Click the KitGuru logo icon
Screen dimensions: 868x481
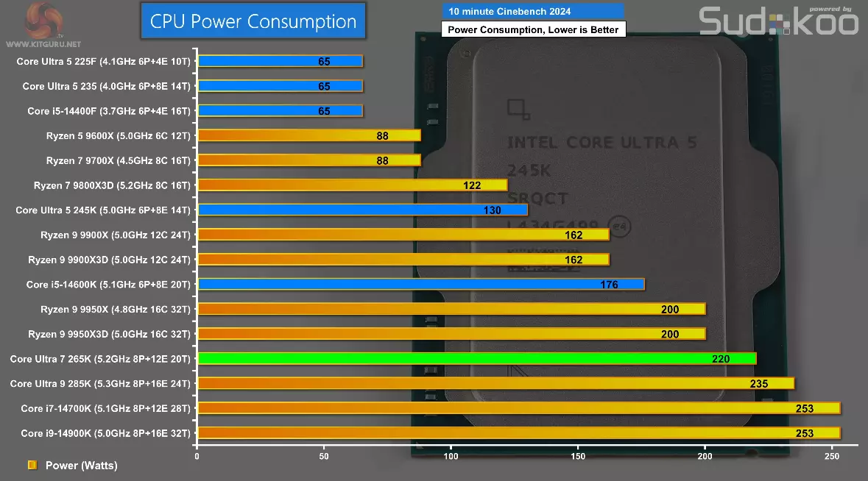click(x=43, y=21)
